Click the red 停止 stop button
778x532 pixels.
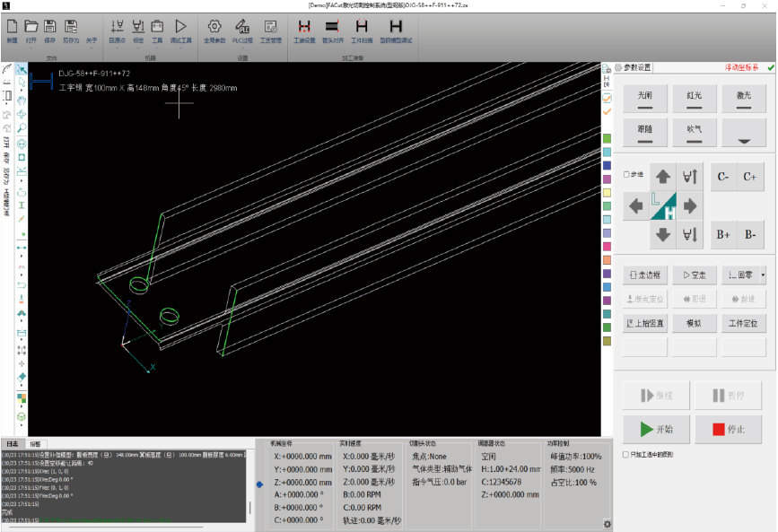click(x=728, y=429)
